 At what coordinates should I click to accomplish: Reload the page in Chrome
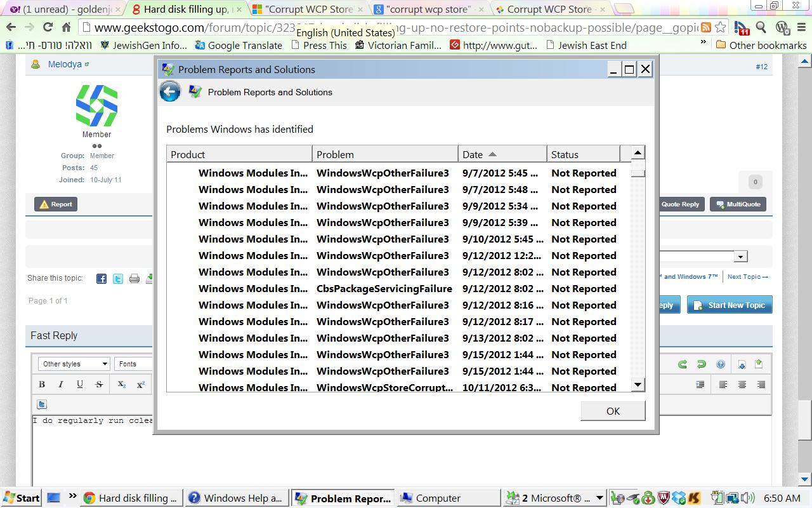tap(48, 27)
